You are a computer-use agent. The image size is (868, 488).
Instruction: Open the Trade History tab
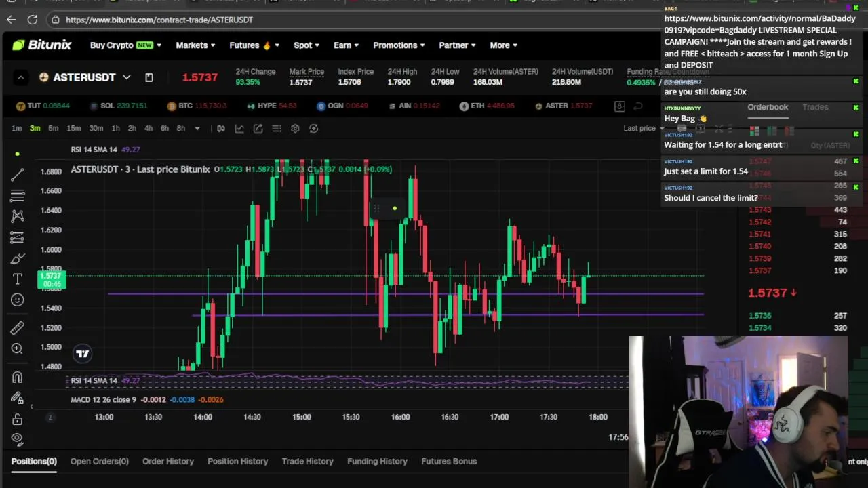coord(307,462)
